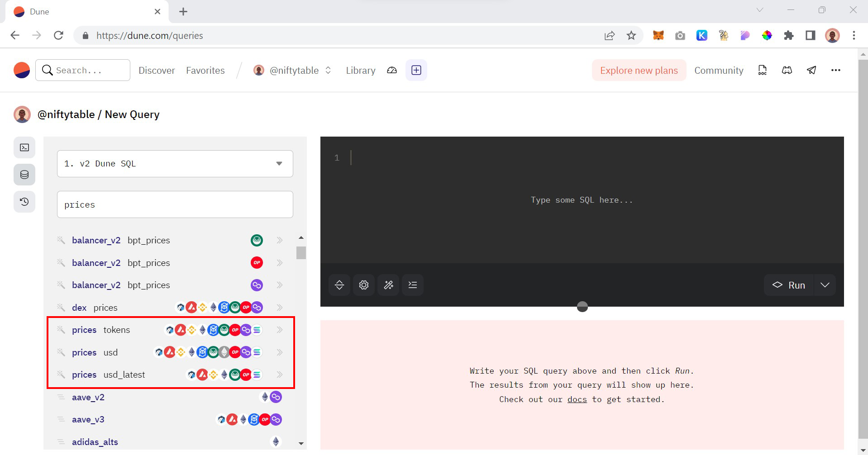Toggle editor expand collapse icon
Screen dimensions: 868x455
[x=339, y=285]
